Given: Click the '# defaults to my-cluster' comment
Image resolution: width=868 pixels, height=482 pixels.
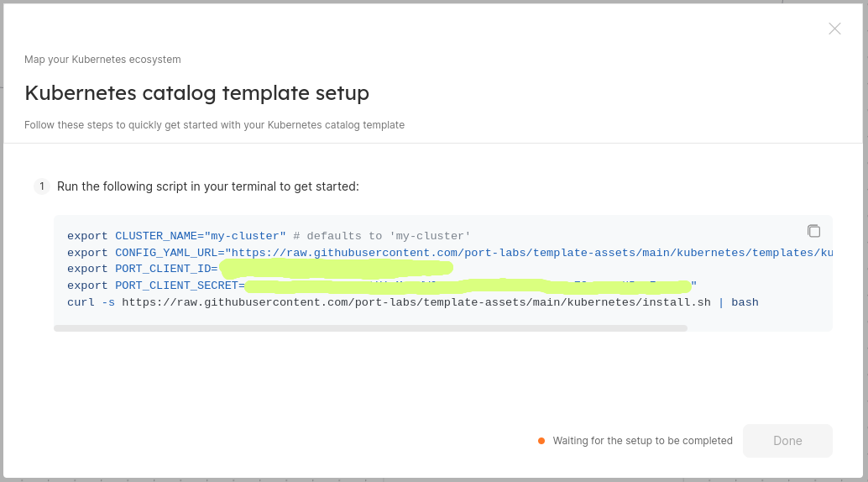Looking at the screenshot, I should point(382,236).
